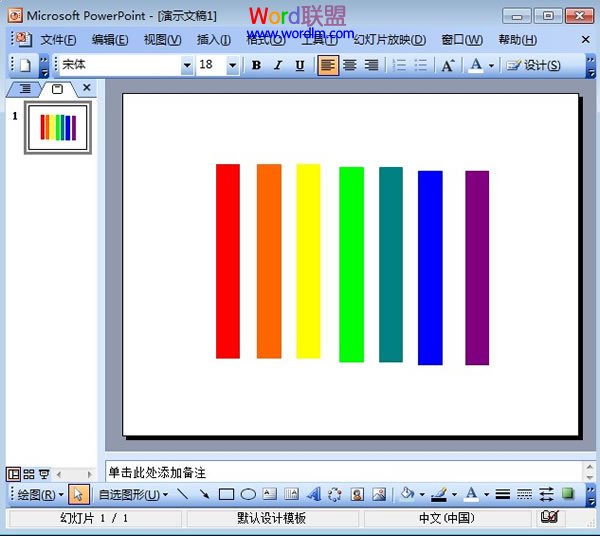Click the New document icon
Image resolution: width=600 pixels, height=536 pixels.
point(25,65)
